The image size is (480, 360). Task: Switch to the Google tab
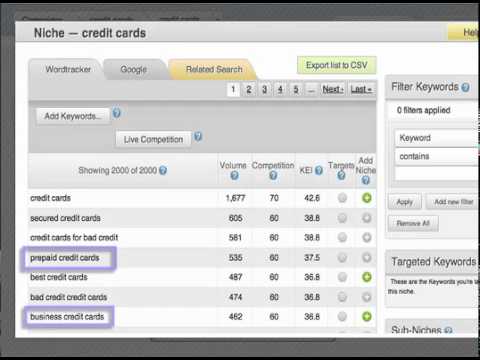134,69
